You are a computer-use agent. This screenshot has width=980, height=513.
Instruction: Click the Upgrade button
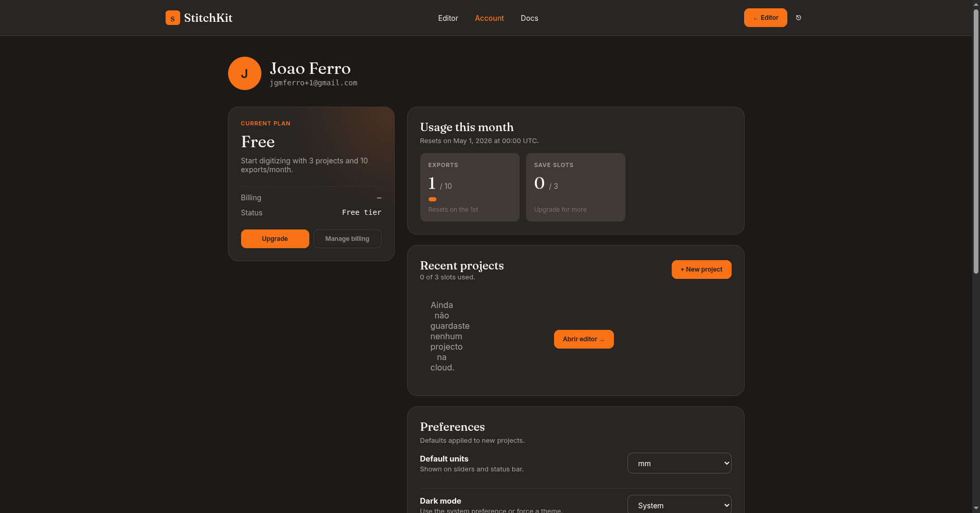coord(275,239)
